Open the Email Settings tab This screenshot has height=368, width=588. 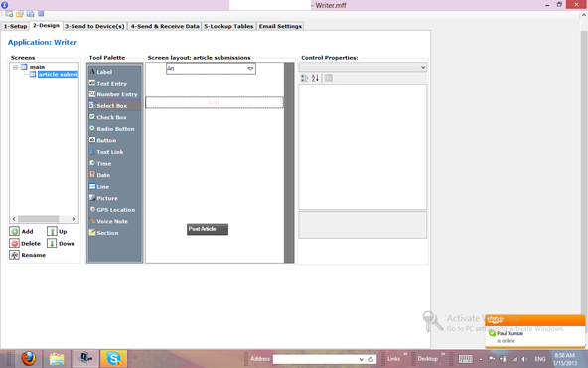(280, 26)
